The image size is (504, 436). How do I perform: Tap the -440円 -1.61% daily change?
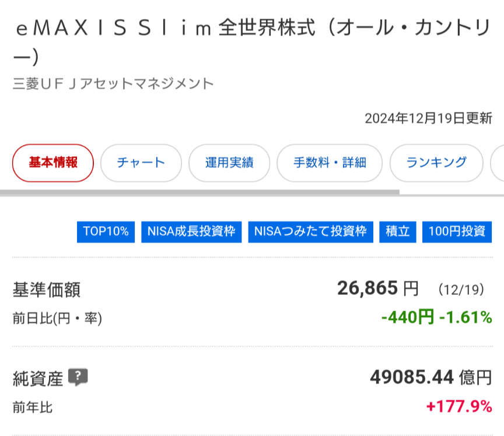(x=436, y=318)
